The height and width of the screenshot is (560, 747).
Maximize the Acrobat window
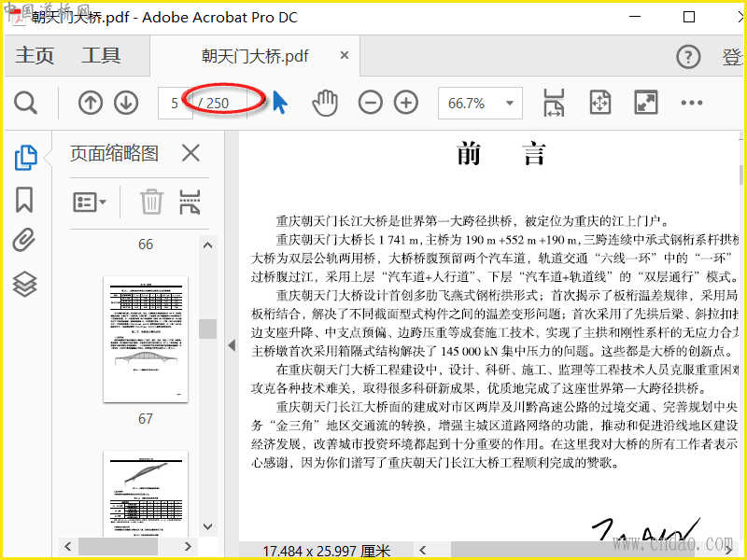[689, 17]
